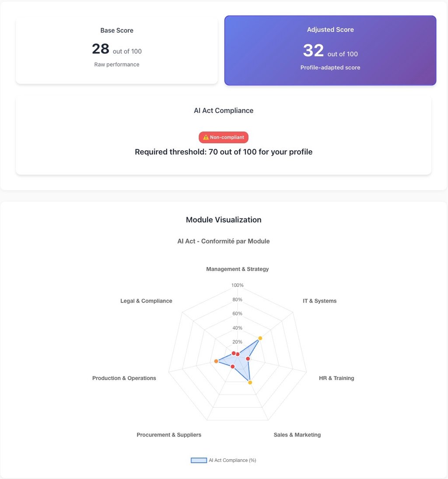
Task: Click the orange Production & Operations data point
Action: [x=216, y=361]
